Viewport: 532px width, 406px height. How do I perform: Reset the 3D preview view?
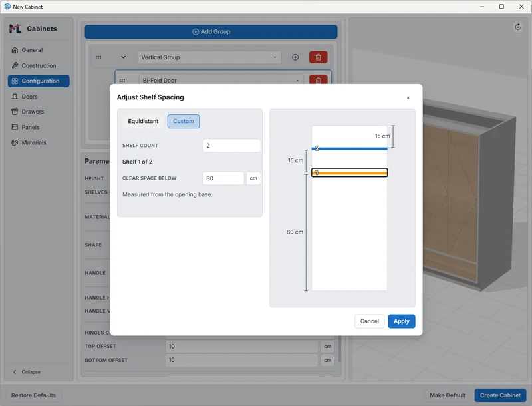coord(518,27)
